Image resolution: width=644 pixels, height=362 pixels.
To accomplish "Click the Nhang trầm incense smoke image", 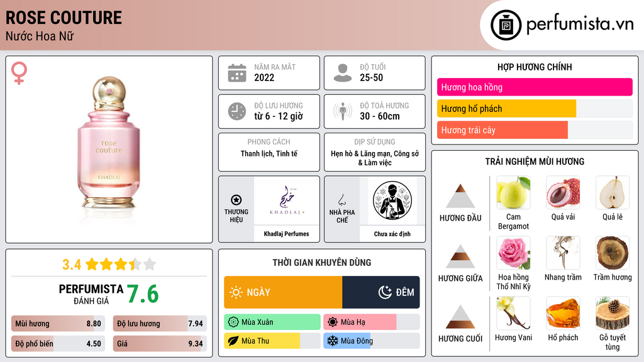I will pyautogui.click(x=563, y=253).
